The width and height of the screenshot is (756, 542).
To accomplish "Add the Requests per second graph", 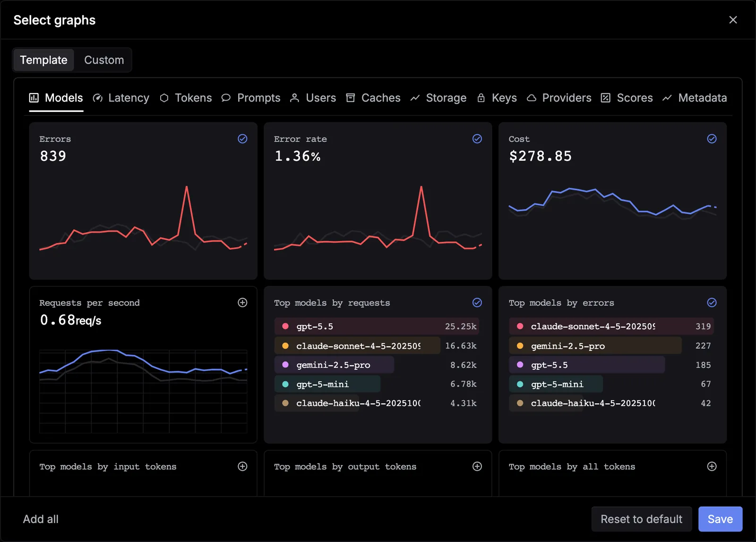I will 242,302.
